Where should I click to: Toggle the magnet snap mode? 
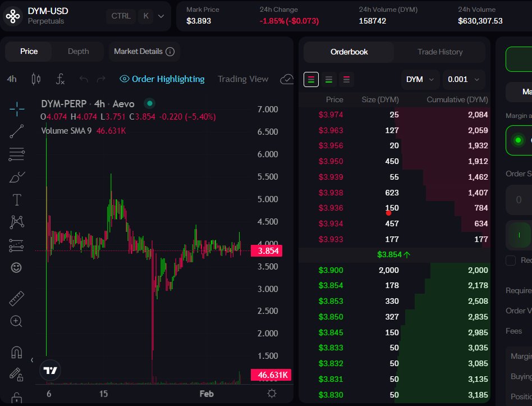16,352
